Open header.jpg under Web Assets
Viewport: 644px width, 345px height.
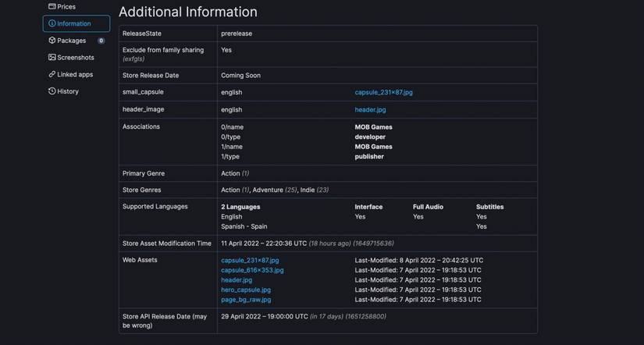point(237,279)
